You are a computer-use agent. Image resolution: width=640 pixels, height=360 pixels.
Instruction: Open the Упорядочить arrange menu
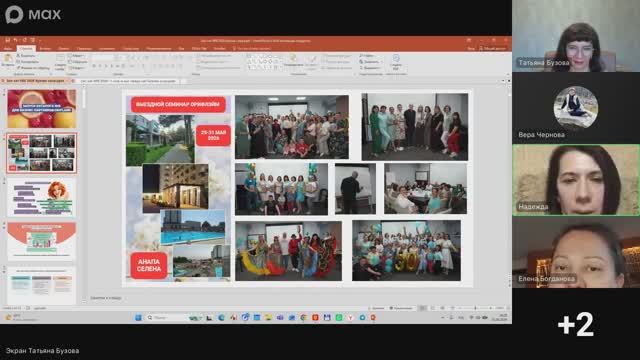pyautogui.click(x=293, y=60)
